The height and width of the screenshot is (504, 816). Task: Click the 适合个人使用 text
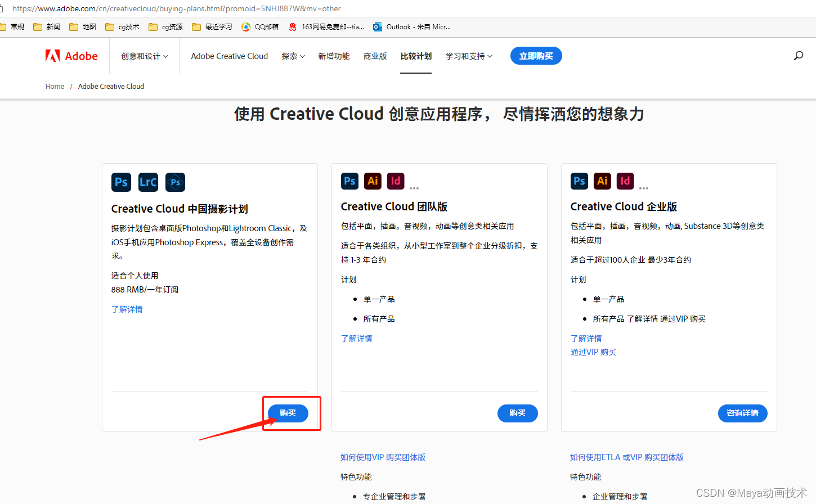pyautogui.click(x=135, y=276)
